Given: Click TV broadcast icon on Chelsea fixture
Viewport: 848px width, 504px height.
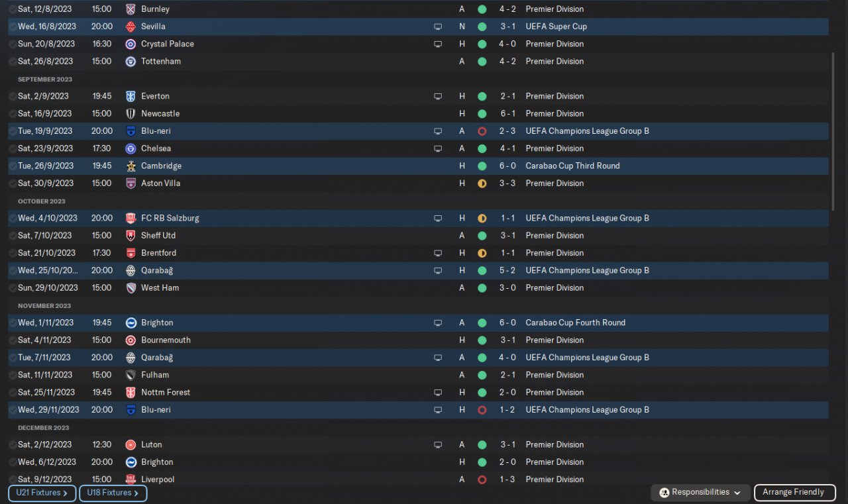Looking at the screenshot, I should coord(438,148).
